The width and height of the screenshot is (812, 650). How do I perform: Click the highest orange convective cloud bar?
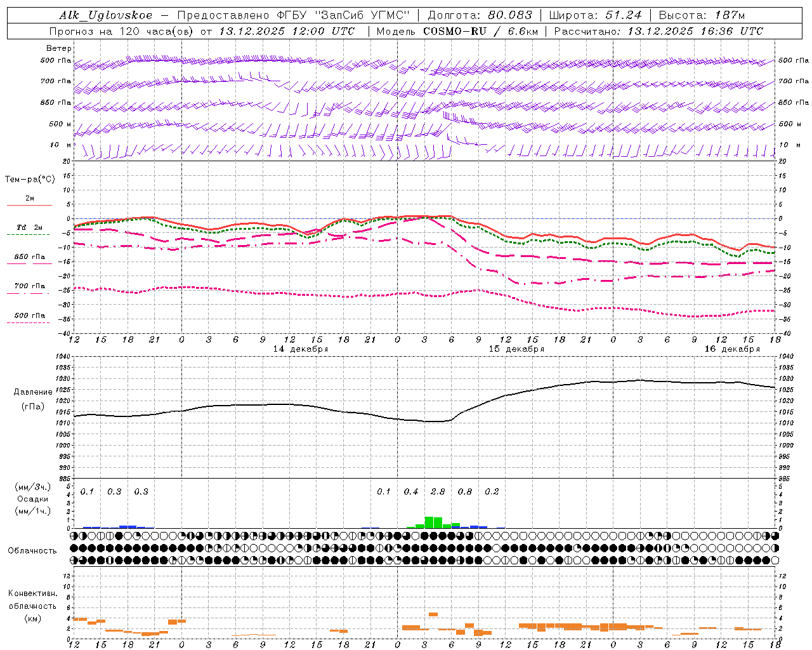[433, 614]
